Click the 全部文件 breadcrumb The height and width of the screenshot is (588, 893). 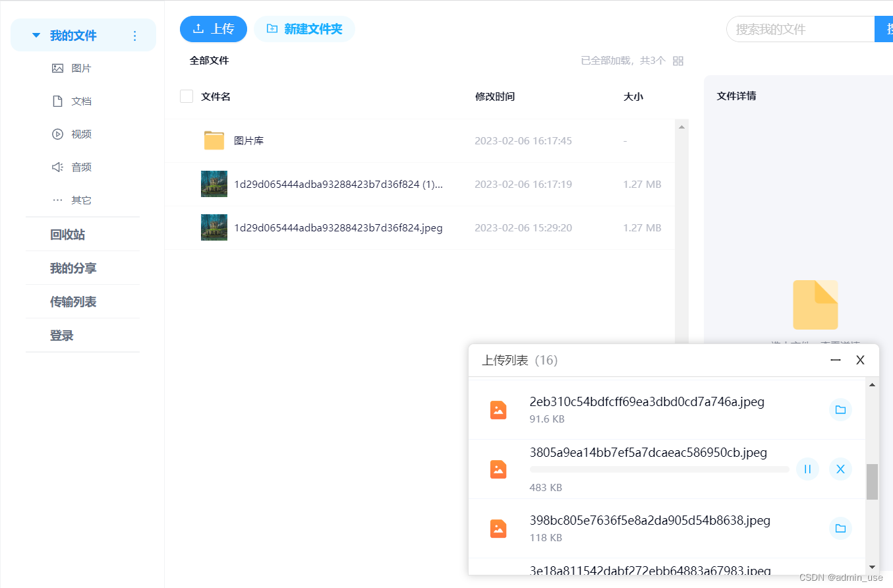point(209,60)
